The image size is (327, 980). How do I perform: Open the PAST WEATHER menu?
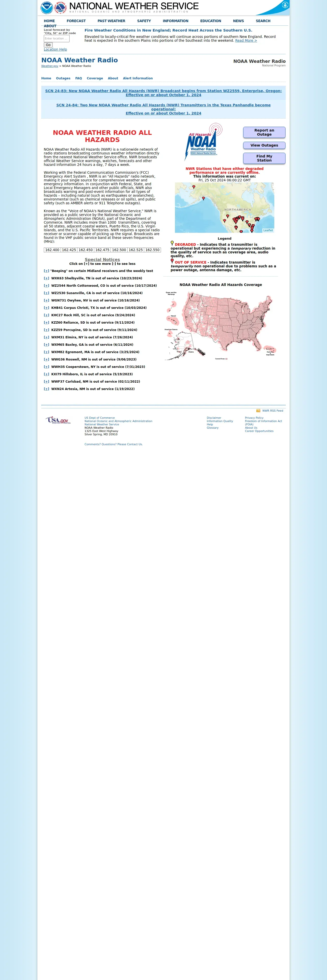[111, 21]
